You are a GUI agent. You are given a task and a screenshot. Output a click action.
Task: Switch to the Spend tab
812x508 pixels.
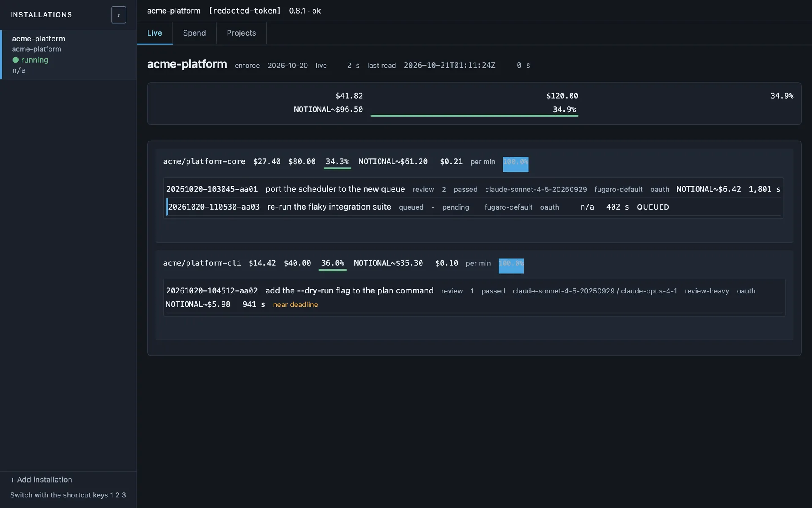(194, 33)
